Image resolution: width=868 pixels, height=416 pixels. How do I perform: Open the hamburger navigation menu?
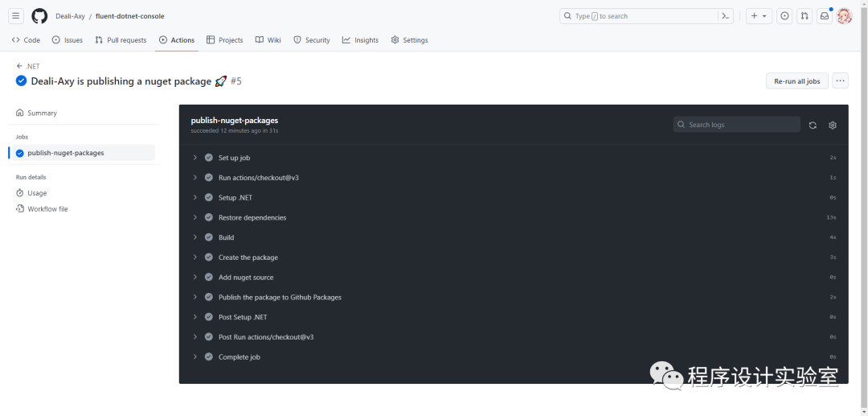point(16,16)
